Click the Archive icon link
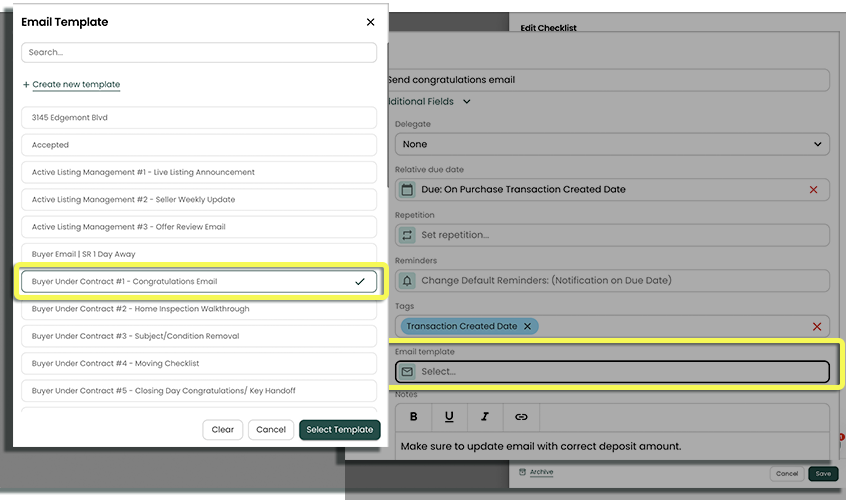This screenshot has height=500, width=846. tap(540, 472)
